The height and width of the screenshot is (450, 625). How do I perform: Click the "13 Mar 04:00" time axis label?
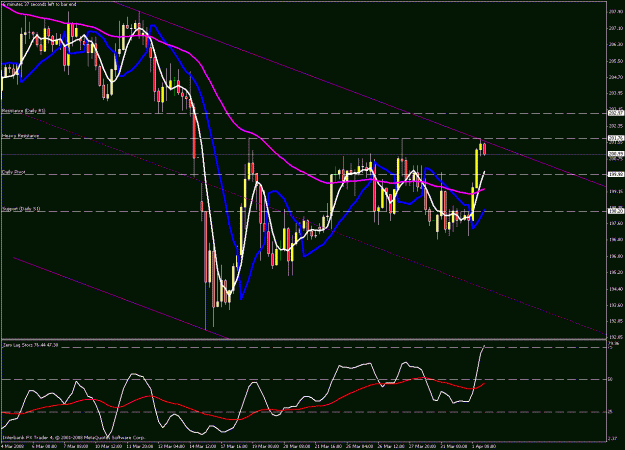171,446
